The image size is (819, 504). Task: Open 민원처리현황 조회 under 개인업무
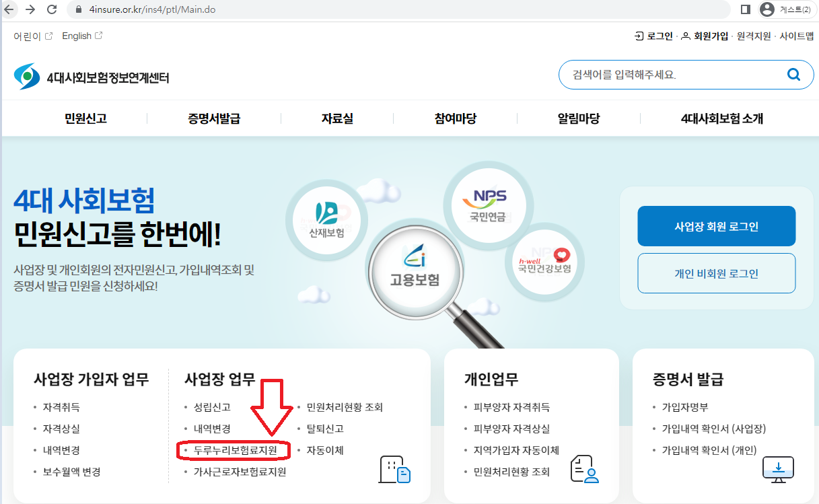(x=511, y=472)
